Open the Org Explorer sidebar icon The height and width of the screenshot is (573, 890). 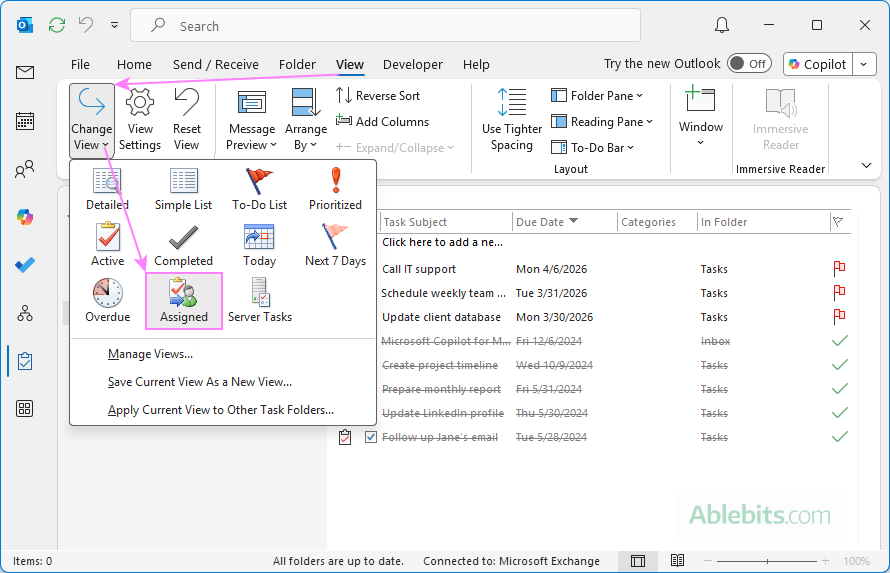pyautogui.click(x=25, y=313)
